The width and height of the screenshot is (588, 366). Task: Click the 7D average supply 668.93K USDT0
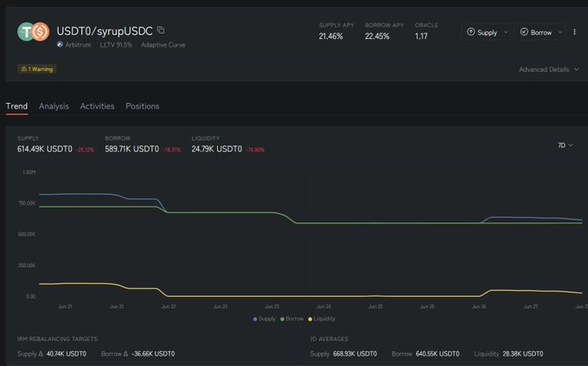(355, 354)
